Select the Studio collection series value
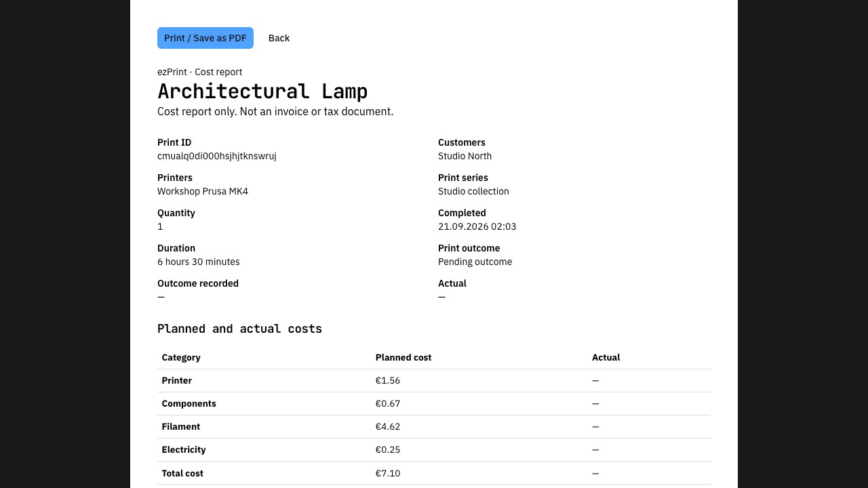The image size is (868, 488). (473, 191)
